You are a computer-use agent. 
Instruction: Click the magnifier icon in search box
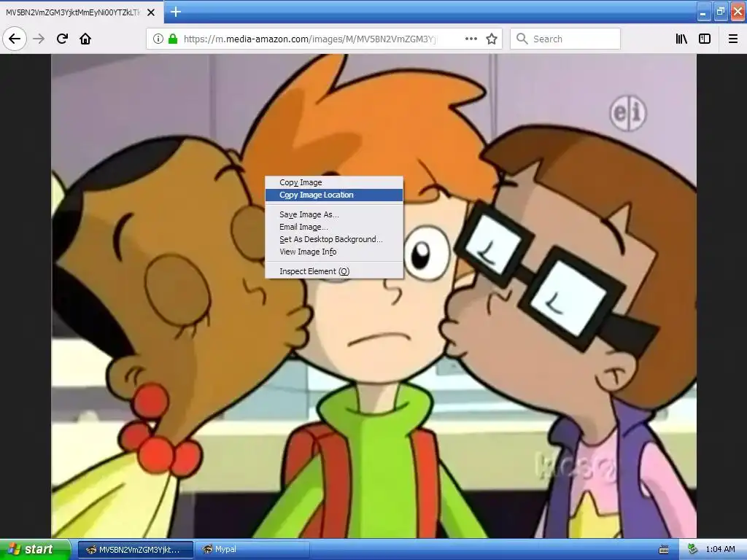point(522,39)
